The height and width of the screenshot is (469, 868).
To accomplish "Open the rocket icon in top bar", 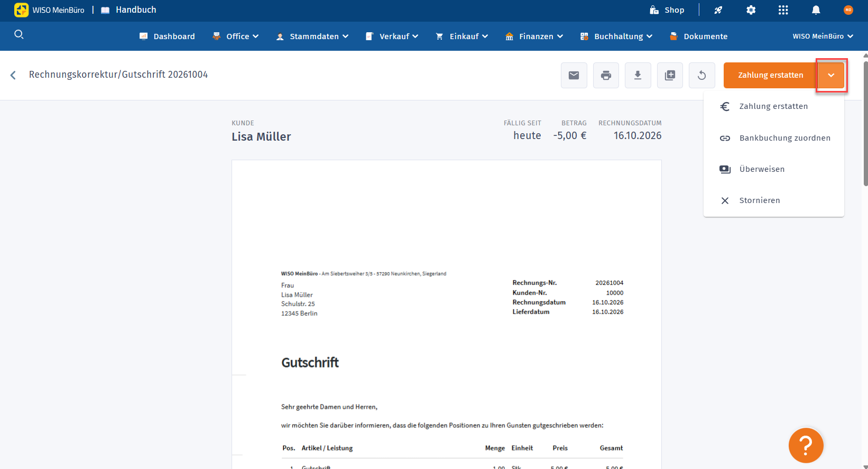I will (718, 10).
